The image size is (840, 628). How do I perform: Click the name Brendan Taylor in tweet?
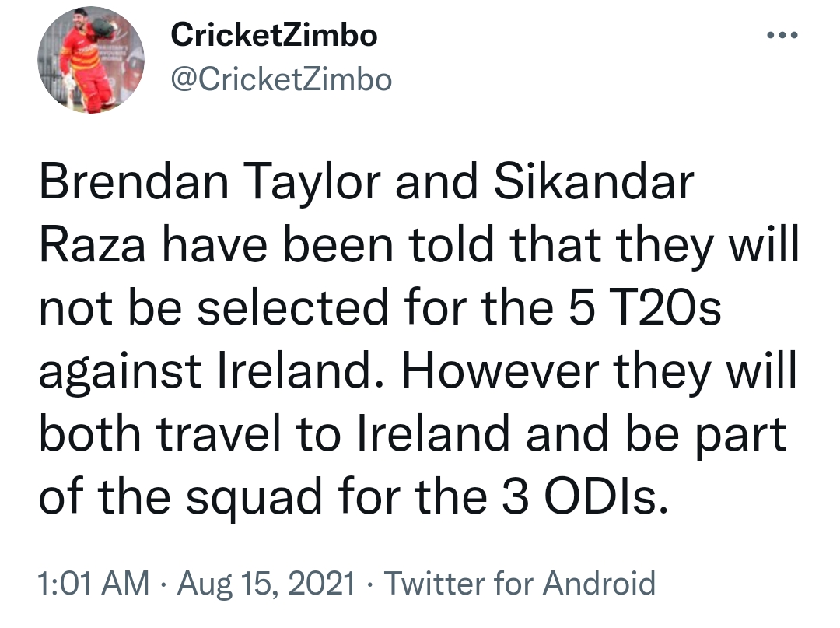click(210, 182)
